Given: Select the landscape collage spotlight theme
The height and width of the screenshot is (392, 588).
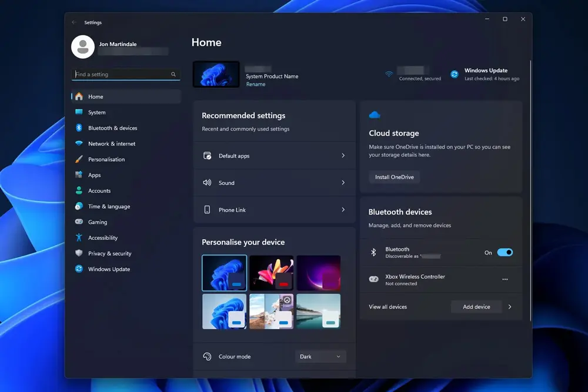Looking at the screenshot, I should click(272, 311).
